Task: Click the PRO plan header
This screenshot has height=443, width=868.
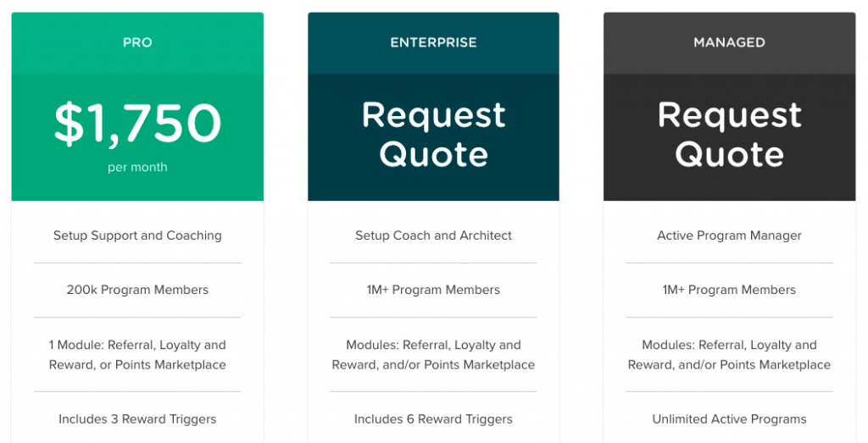Action: [x=137, y=43]
